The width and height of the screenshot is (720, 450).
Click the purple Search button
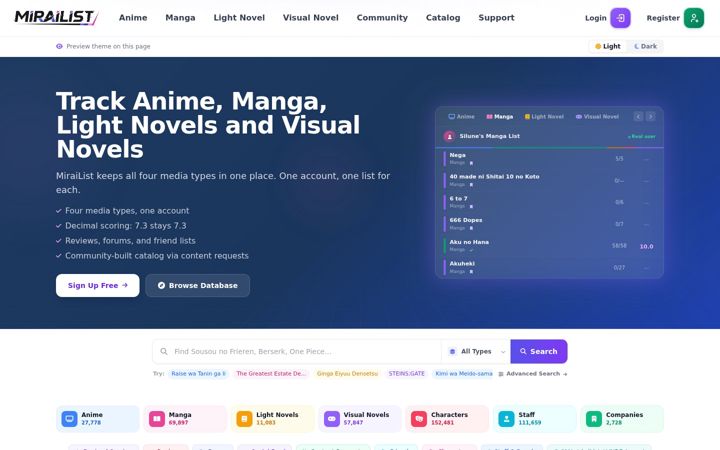click(x=539, y=351)
